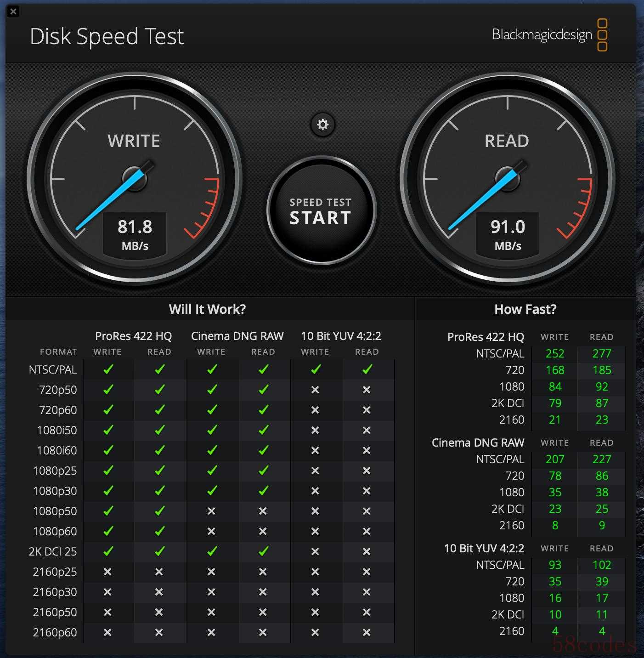Click 10 Bit YUV NTSC/PAL read value 102

tap(602, 565)
